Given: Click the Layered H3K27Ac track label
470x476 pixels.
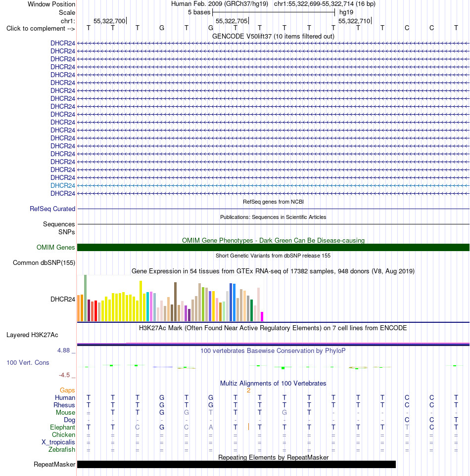Looking at the screenshot, I should click(x=32, y=335).
